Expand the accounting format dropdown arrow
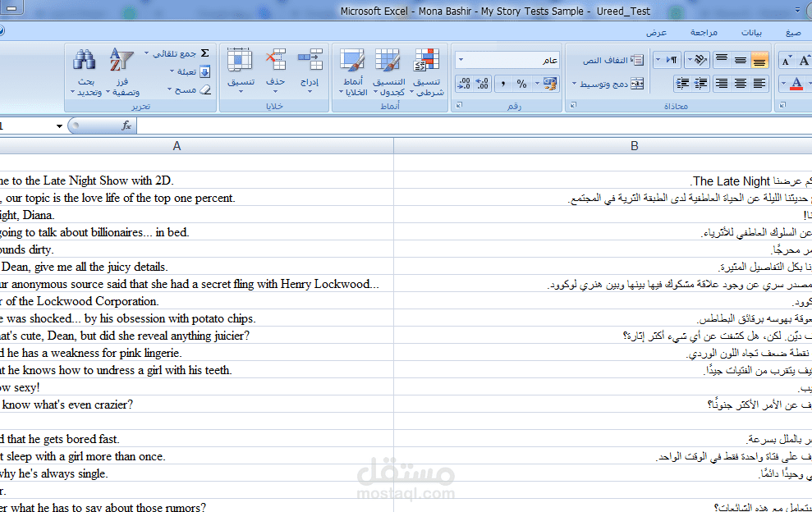 tap(538, 84)
